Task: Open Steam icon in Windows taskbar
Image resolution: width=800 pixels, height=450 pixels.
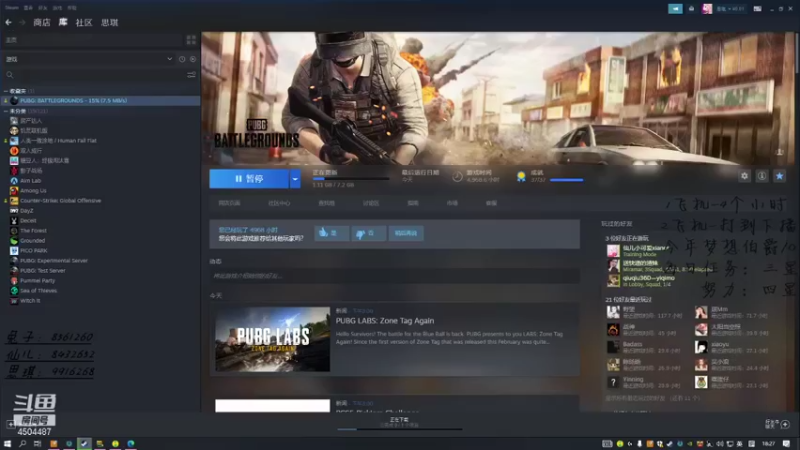Action: pyautogui.click(x=84, y=443)
